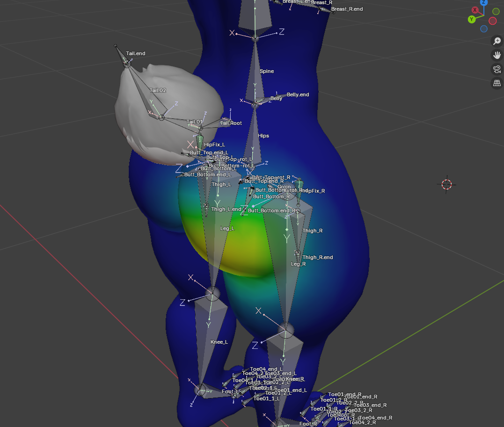This screenshot has width=504, height=427.
Task: Select the Tail.02 bone label
Action: [x=158, y=90]
